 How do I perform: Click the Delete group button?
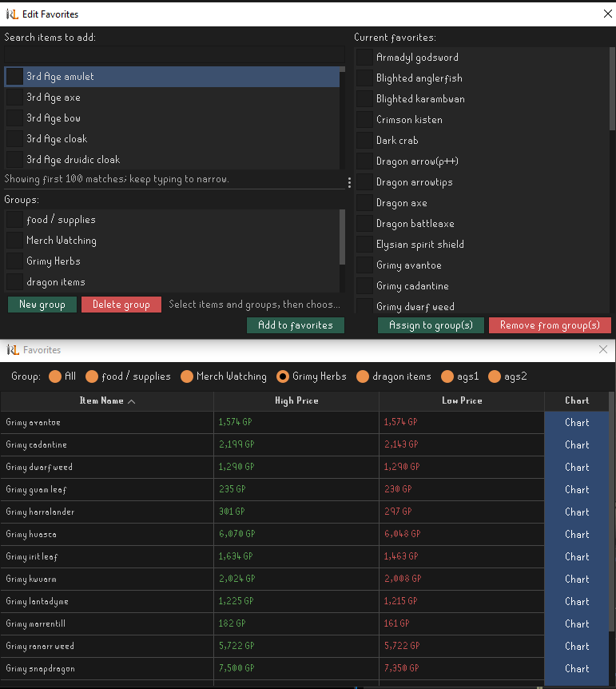[121, 305]
